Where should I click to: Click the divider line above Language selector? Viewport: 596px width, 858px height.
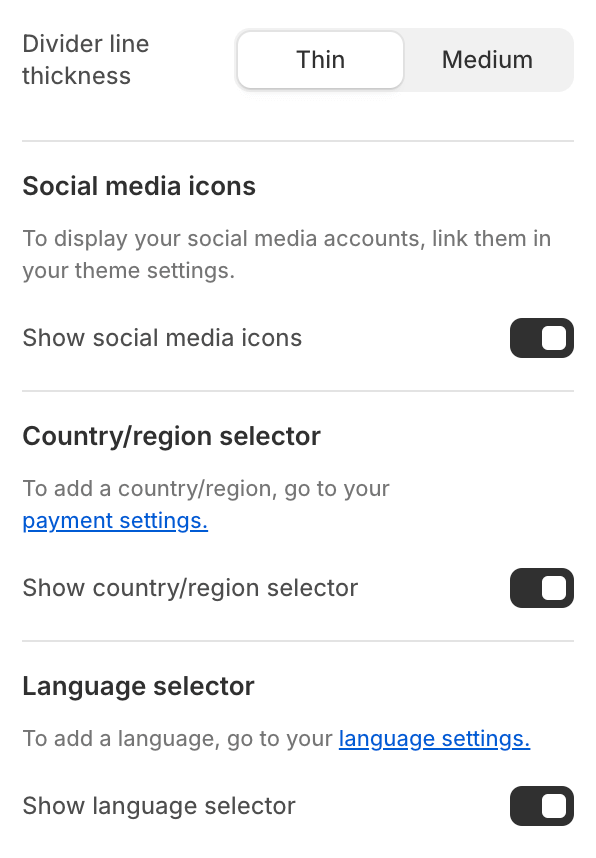pyautogui.click(x=298, y=641)
